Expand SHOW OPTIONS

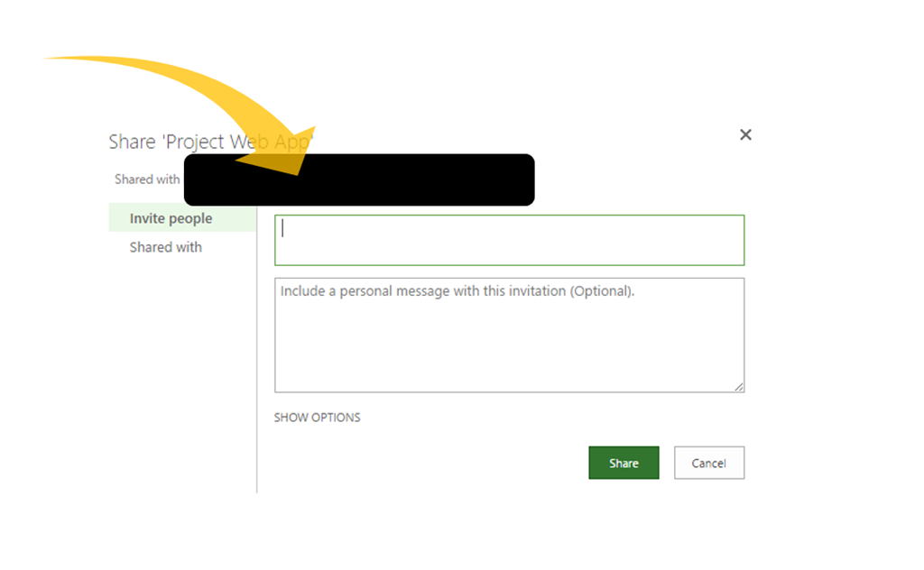[317, 418]
